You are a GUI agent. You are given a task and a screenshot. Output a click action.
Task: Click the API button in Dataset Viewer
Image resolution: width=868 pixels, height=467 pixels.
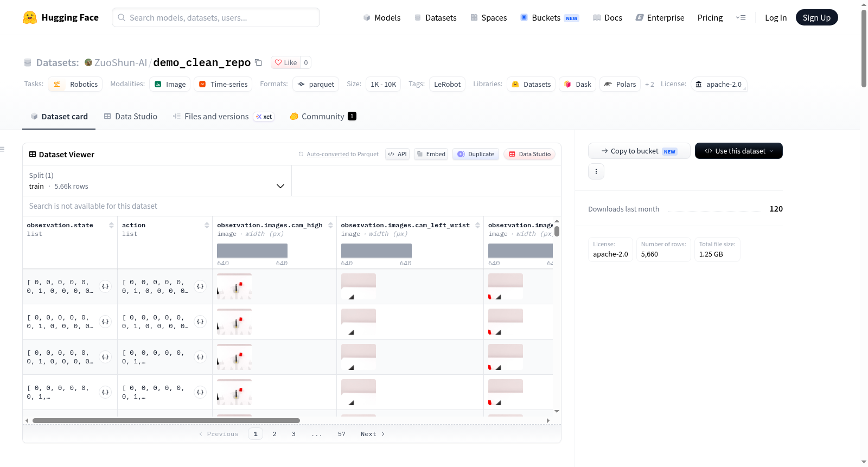[x=397, y=154]
